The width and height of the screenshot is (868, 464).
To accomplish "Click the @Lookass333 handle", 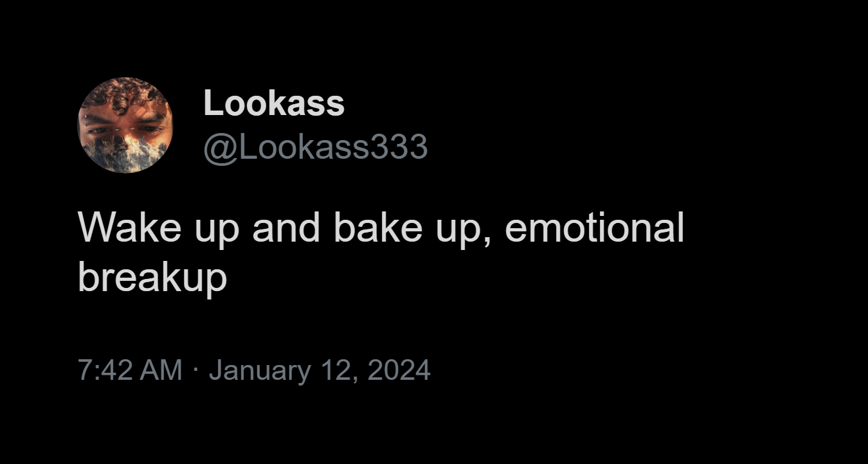I will click(315, 147).
